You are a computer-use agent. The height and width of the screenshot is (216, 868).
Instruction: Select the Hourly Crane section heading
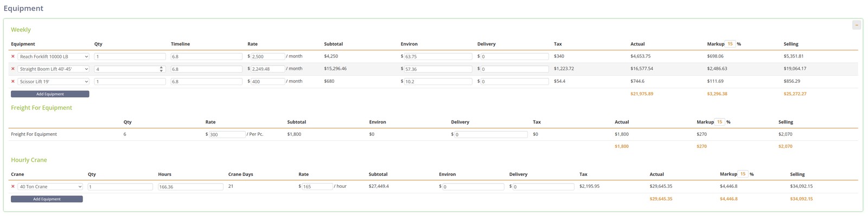tap(29, 160)
